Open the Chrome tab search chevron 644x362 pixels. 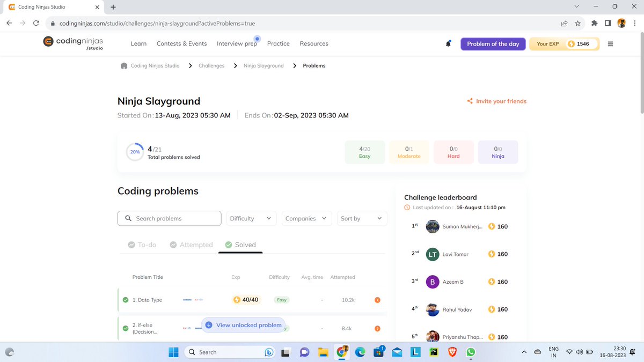click(577, 6)
